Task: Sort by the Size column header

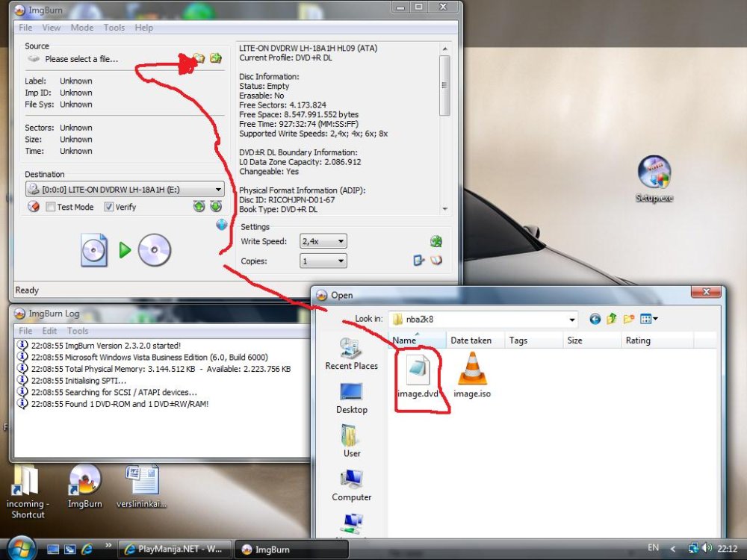Action: tap(592, 340)
